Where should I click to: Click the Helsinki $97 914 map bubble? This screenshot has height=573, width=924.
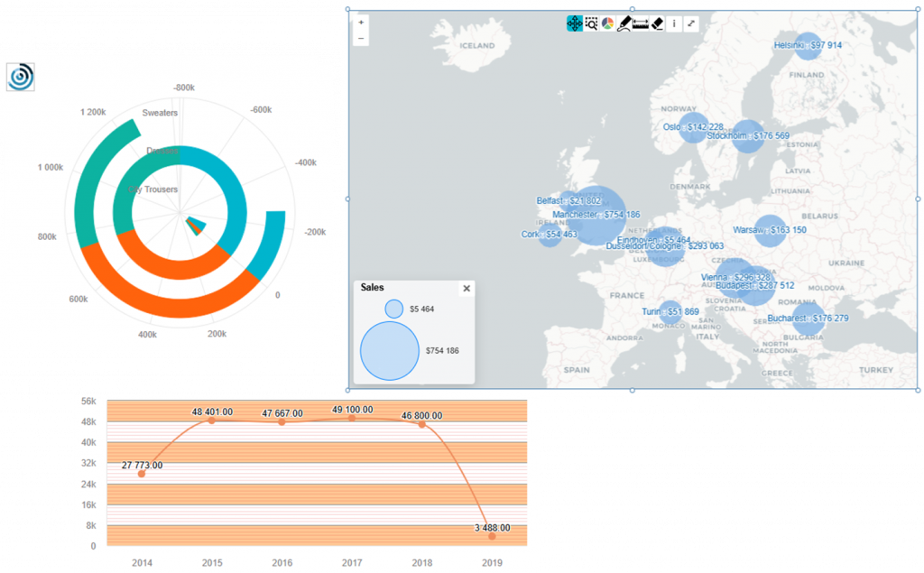click(x=808, y=45)
